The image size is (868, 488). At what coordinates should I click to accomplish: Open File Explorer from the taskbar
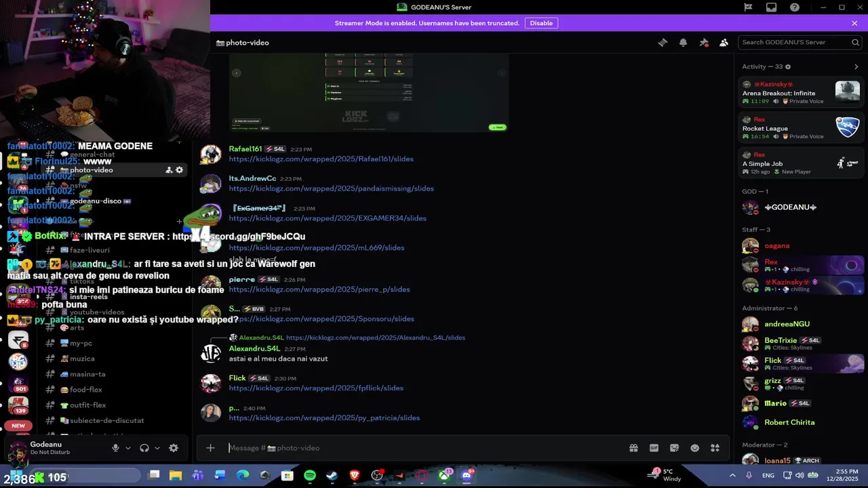[x=176, y=476]
